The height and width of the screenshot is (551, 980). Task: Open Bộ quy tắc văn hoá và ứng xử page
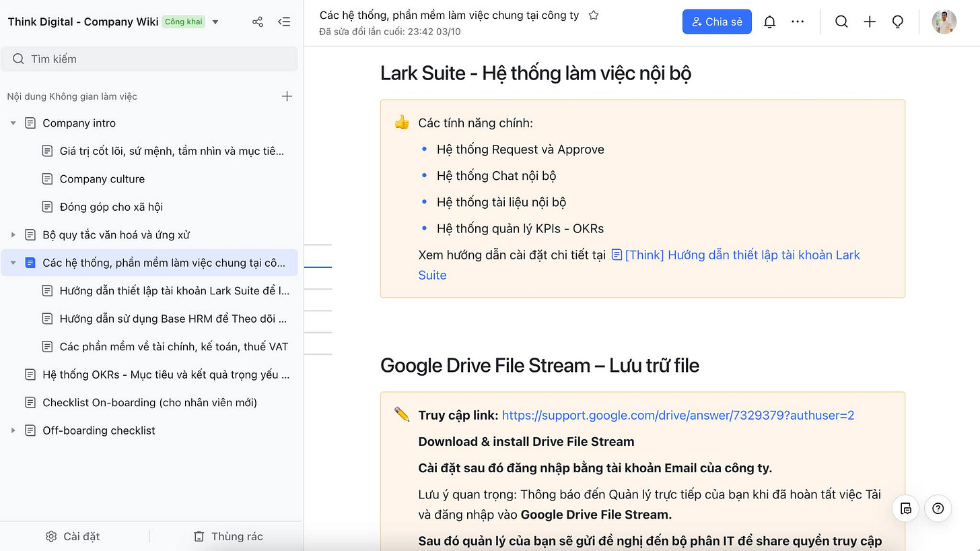click(x=116, y=235)
